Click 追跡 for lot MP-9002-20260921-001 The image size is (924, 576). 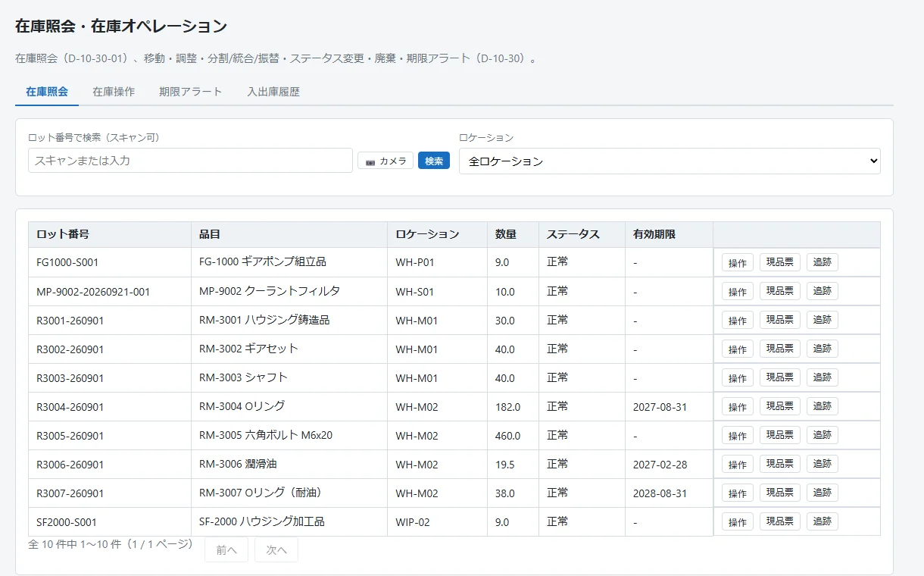823,292
